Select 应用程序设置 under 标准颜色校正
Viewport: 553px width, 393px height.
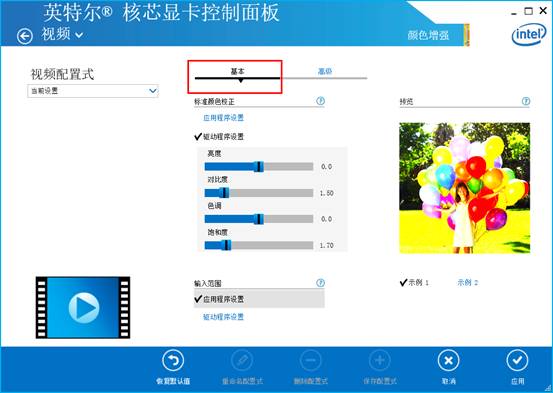(224, 117)
